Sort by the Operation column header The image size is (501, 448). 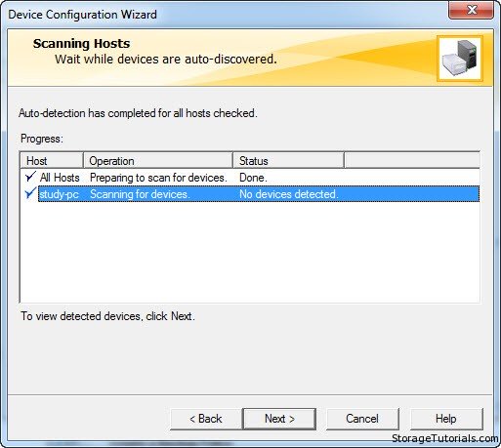click(158, 161)
